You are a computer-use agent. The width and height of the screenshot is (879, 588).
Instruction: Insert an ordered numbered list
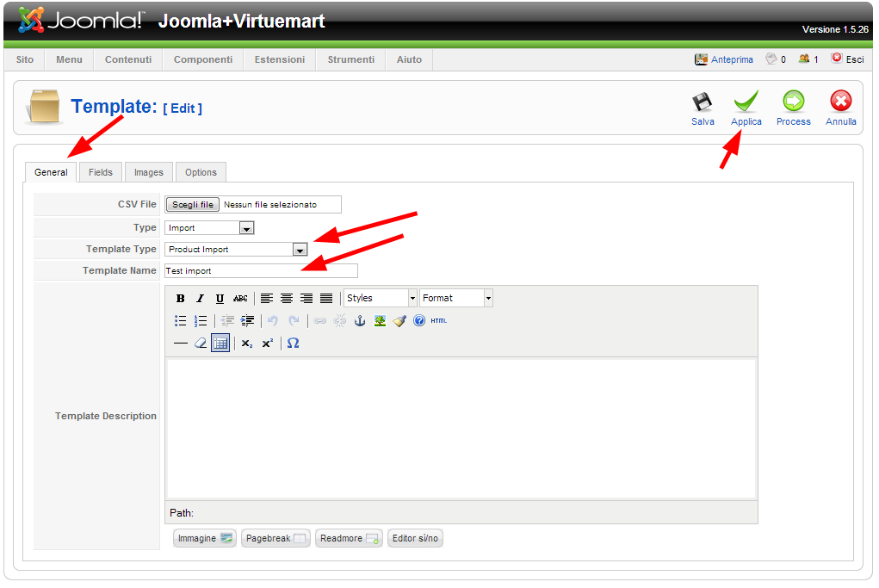(200, 321)
